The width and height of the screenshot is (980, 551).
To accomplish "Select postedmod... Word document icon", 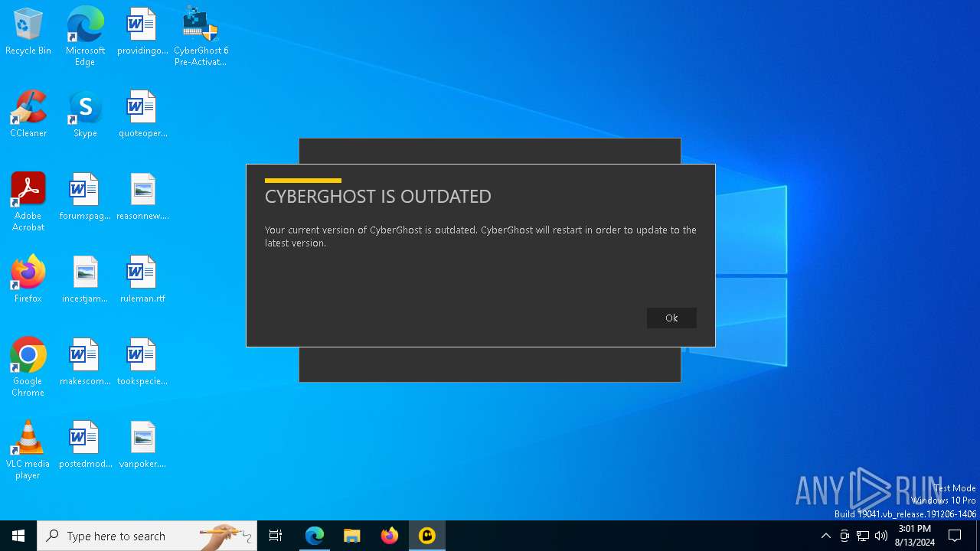I will [85, 445].
